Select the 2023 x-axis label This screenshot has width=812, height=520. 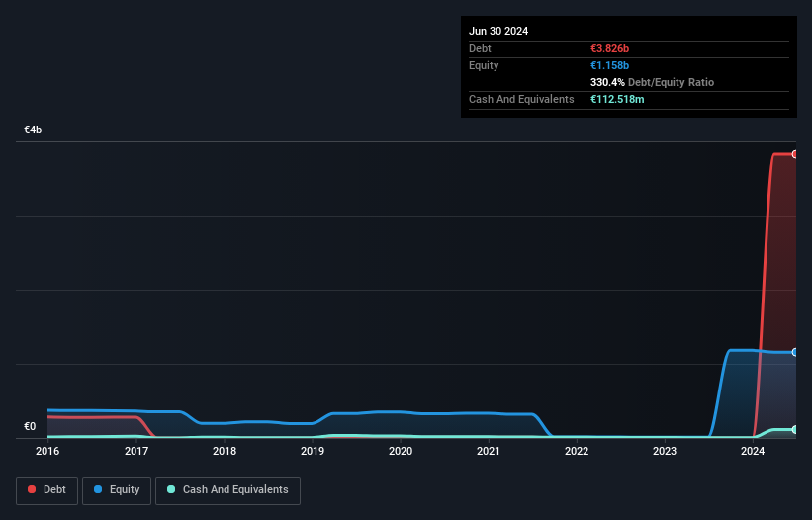[x=665, y=451]
